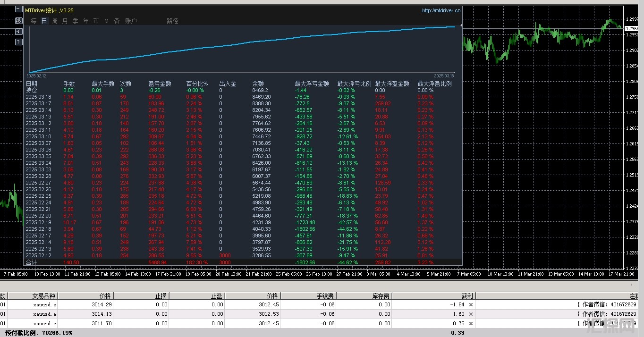Open the 月 monthly statistics tab
This screenshot has height=337, width=644.
coord(65,21)
